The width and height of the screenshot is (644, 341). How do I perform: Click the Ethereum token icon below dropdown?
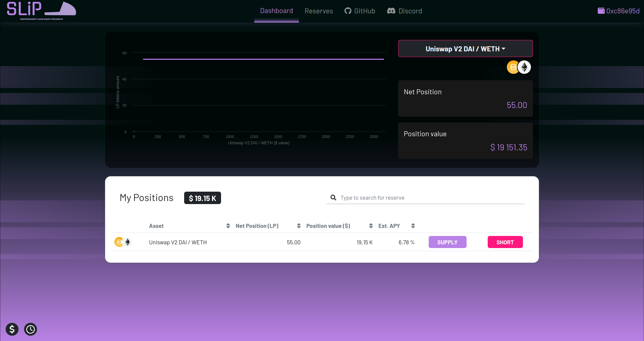[525, 67]
